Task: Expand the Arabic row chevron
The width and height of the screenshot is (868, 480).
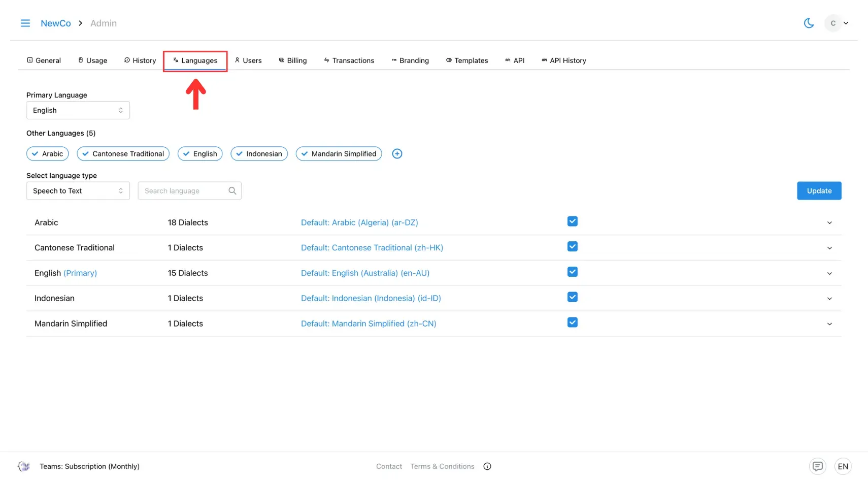Action: click(x=829, y=223)
